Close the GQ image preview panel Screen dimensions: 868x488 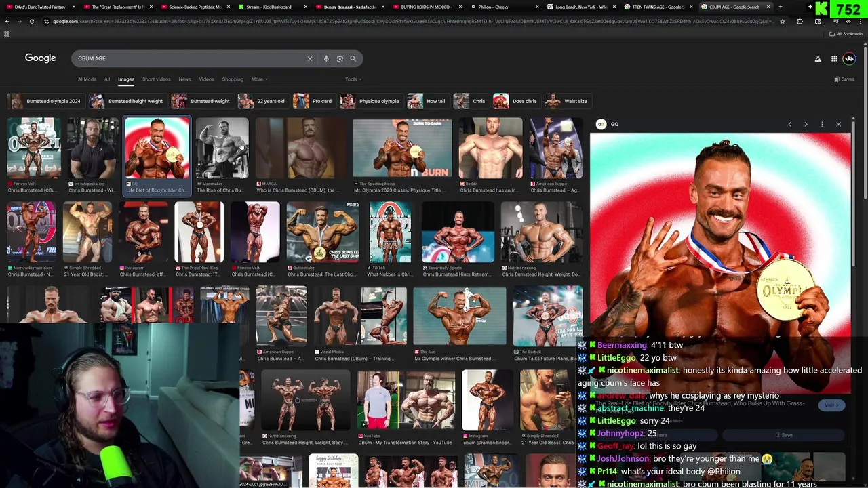point(838,124)
